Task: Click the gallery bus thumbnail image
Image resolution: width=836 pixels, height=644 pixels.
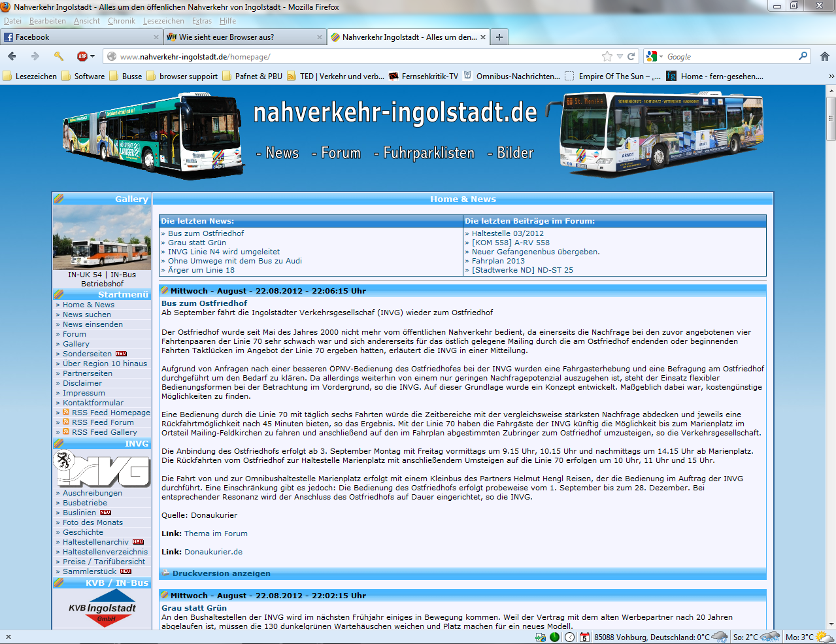Action: pos(102,239)
